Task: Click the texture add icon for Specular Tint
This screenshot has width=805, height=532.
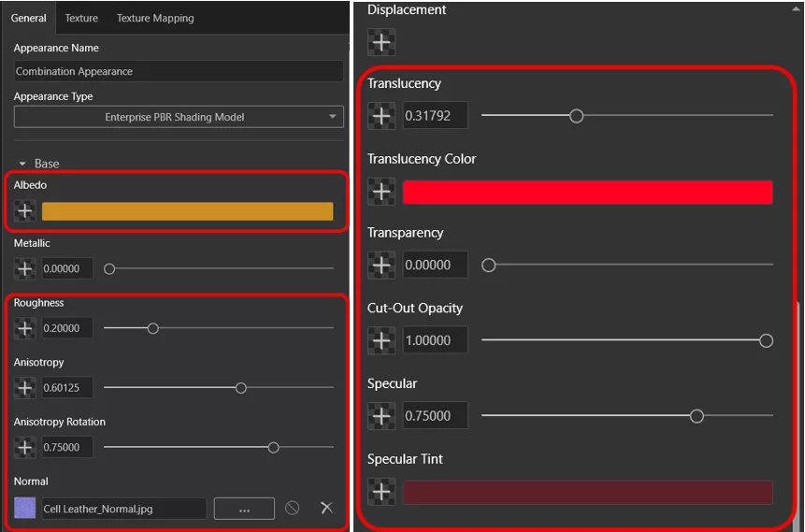Action: click(381, 492)
